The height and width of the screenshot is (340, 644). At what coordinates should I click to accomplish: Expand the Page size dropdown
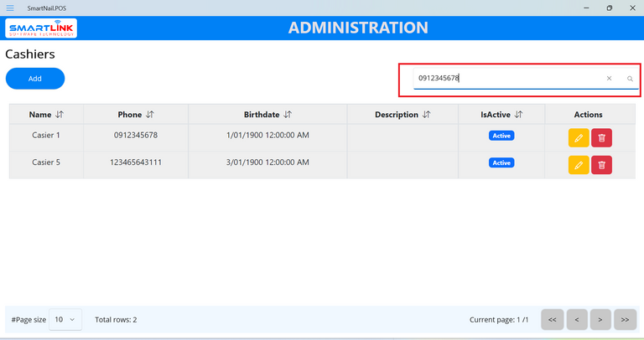coord(65,319)
